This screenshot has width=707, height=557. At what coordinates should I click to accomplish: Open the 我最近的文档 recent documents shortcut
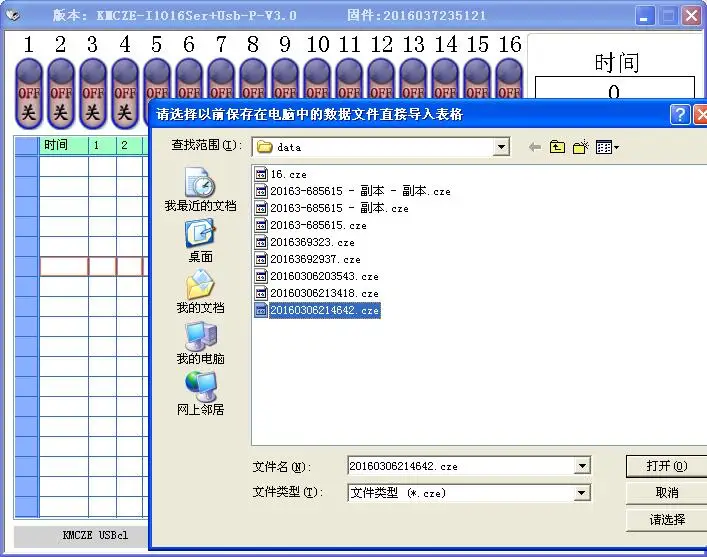pyautogui.click(x=200, y=189)
